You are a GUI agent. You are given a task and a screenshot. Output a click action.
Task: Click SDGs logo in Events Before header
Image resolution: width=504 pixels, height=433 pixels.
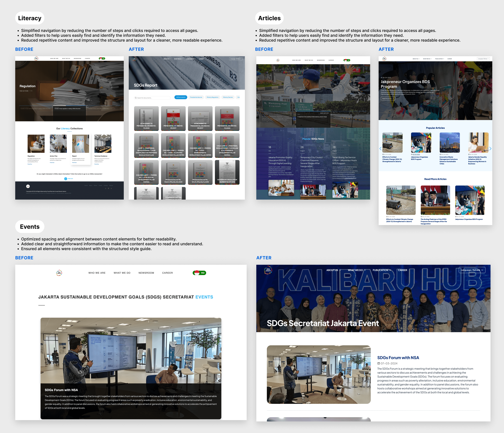tap(59, 273)
